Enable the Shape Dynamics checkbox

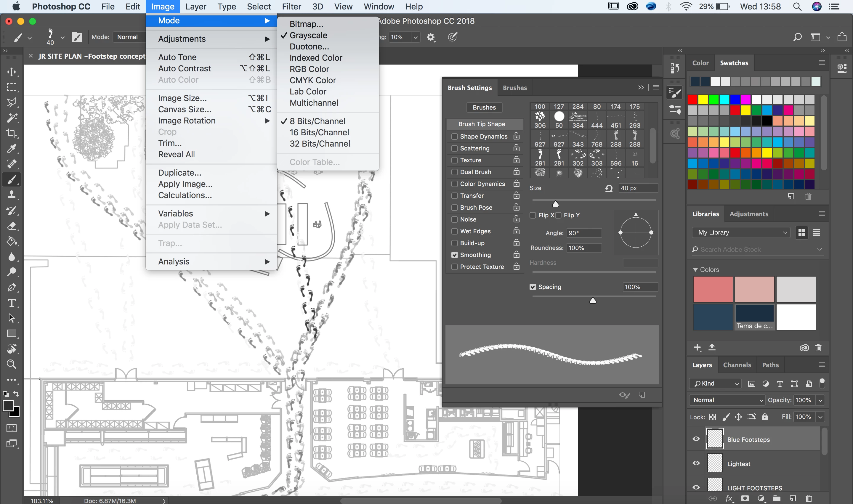click(454, 137)
